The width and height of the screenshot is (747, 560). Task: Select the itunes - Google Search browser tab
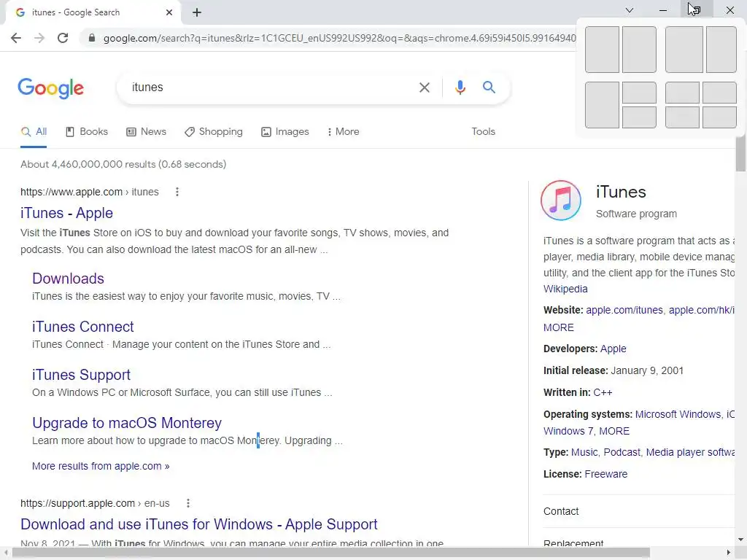click(x=93, y=13)
